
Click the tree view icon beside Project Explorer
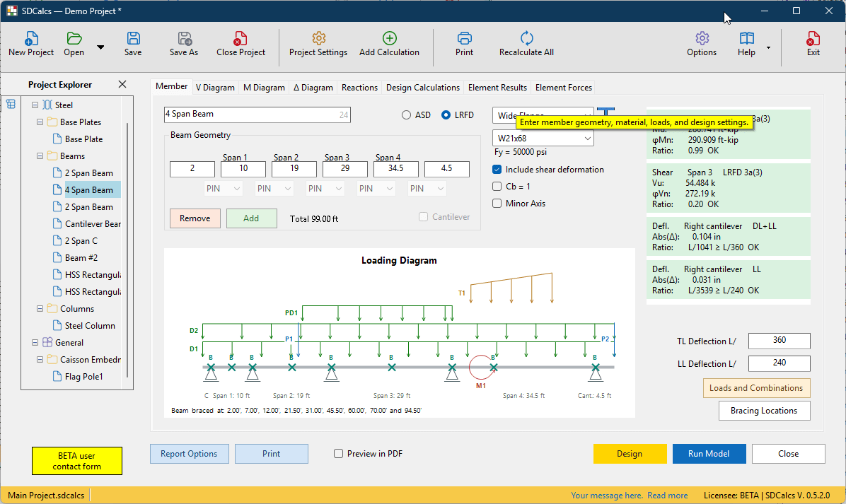point(11,104)
